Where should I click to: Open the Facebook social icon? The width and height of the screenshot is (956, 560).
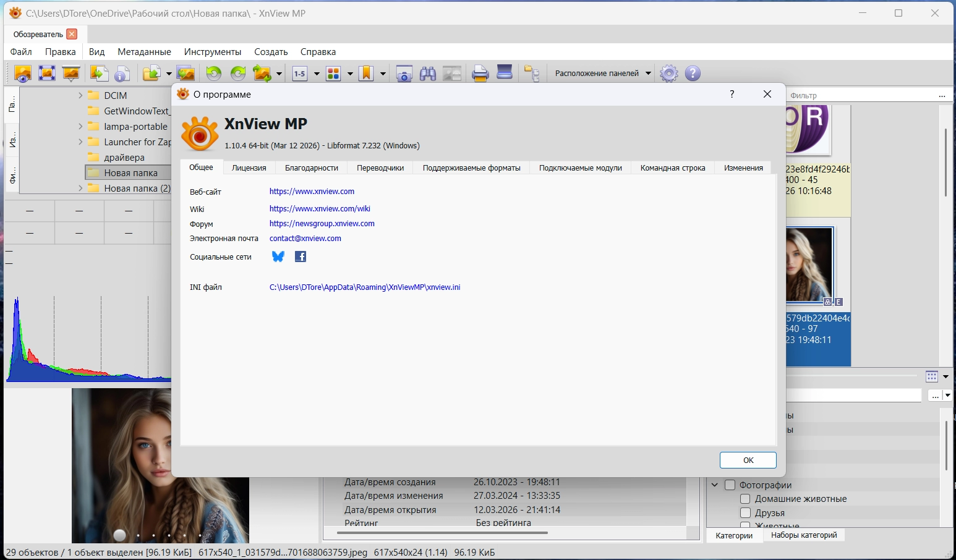click(301, 257)
